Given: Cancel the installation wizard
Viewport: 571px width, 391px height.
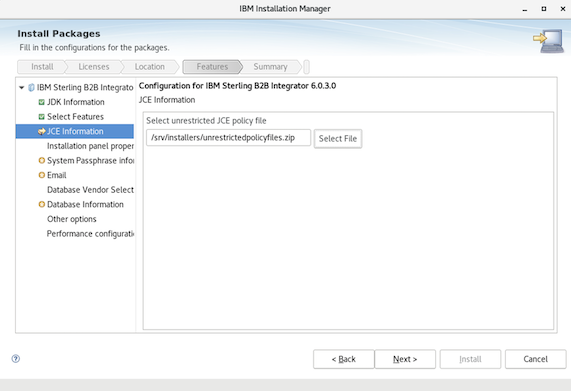Looking at the screenshot, I should coord(535,359).
